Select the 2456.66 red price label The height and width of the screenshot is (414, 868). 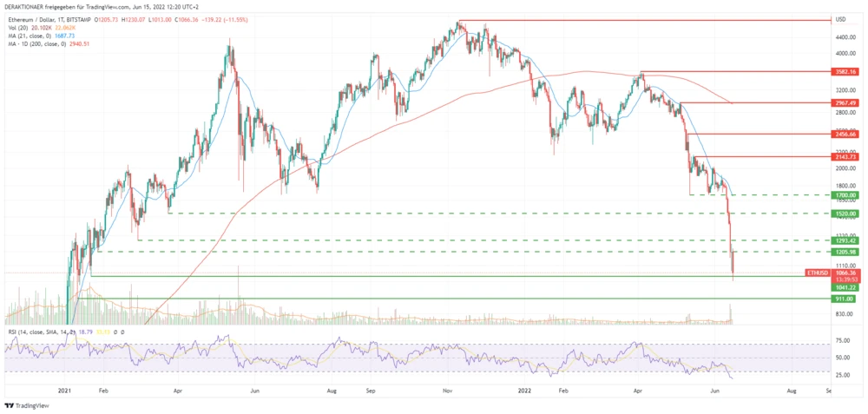pyautogui.click(x=845, y=135)
